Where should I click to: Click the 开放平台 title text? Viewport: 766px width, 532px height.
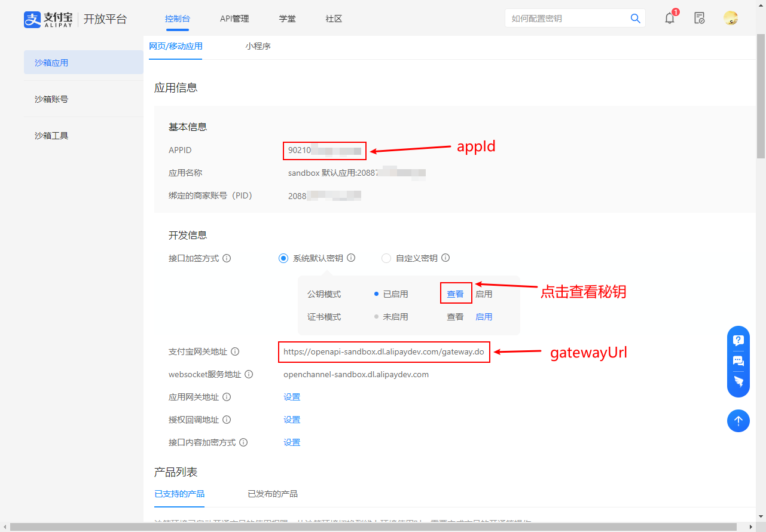coord(105,19)
